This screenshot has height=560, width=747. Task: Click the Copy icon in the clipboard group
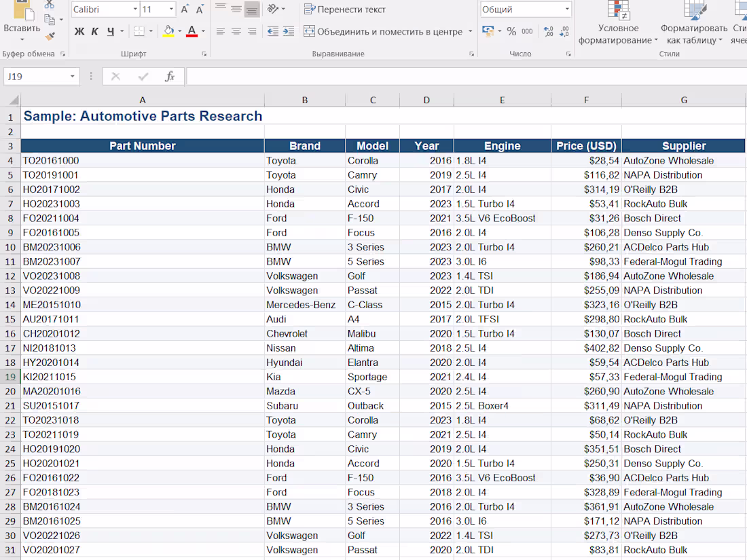pos(50,20)
